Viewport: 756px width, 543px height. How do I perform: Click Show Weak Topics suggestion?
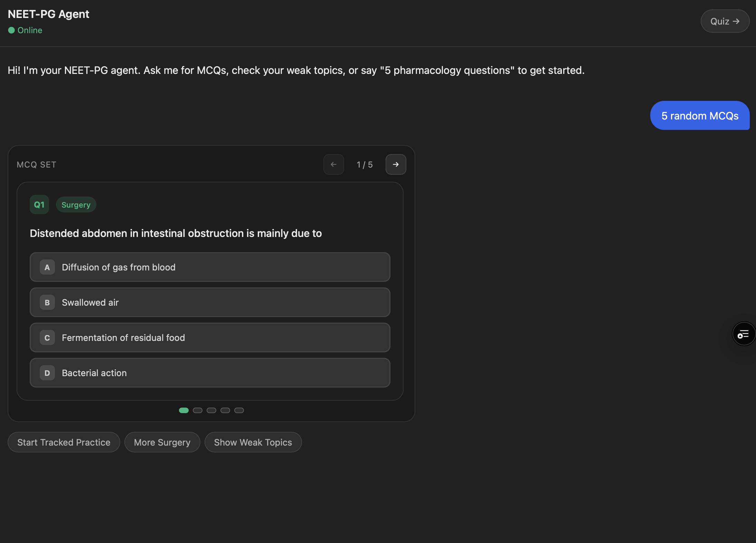253,442
